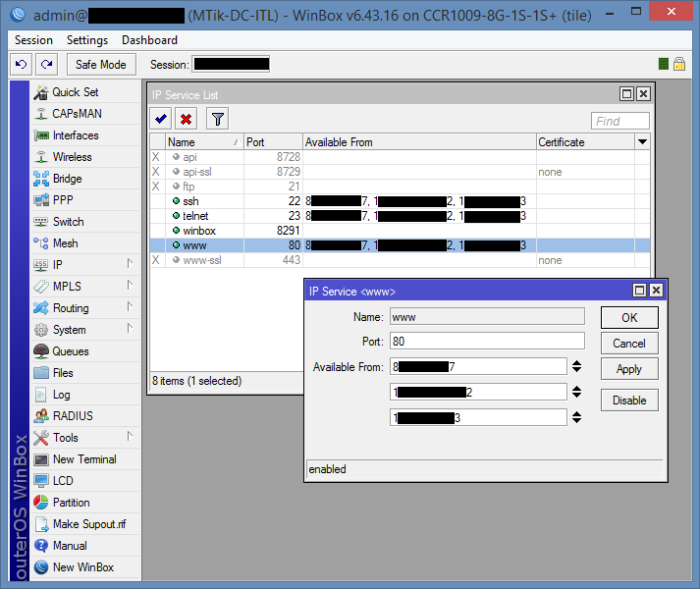Toggle Safe Mode
Image resolution: width=700 pixels, height=589 pixels.
[101, 65]
